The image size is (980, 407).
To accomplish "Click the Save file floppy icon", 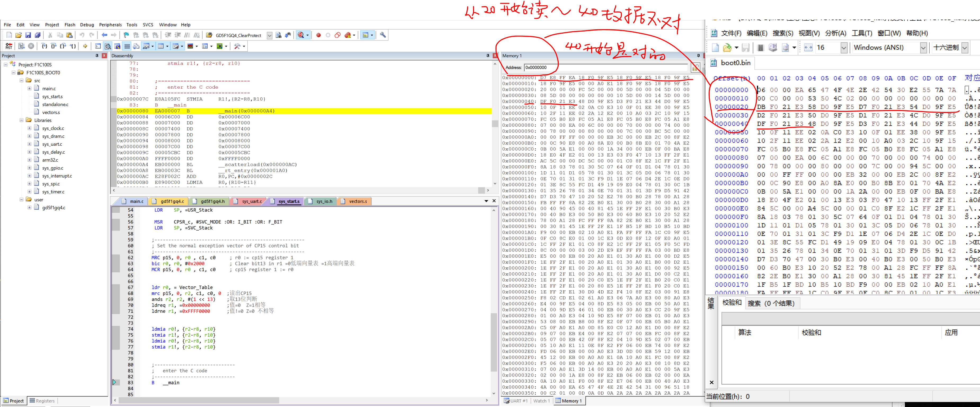I will click(x=28, y=35).
